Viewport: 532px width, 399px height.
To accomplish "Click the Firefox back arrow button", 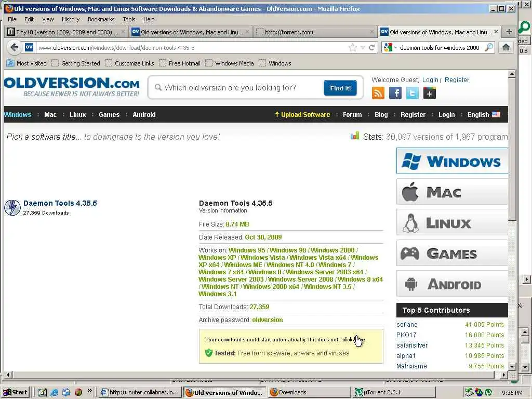I will tap(14, 47).
